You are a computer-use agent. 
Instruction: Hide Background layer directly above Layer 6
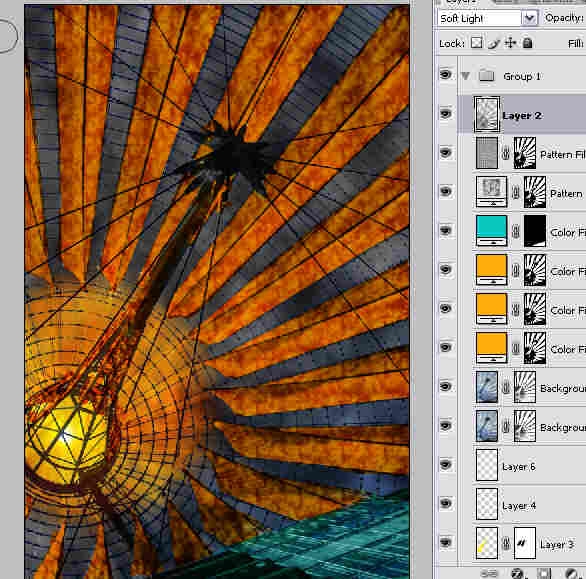click(445, 425)
